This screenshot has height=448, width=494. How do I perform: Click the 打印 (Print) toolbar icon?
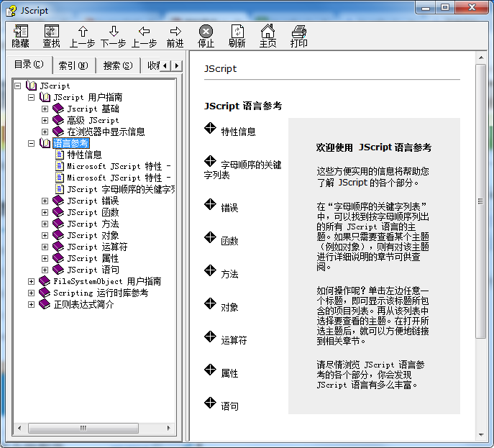(x=298, y=32)
